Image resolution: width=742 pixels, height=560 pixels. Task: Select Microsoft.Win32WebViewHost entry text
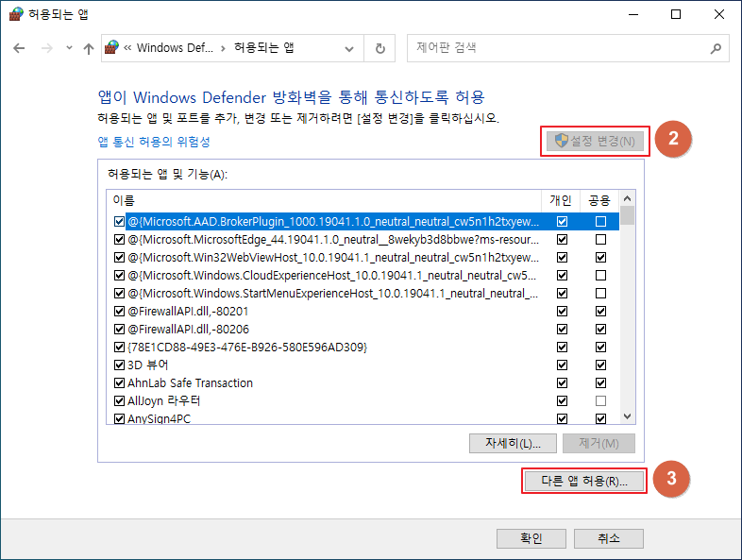pyautogui.click(x=333, y=258)
